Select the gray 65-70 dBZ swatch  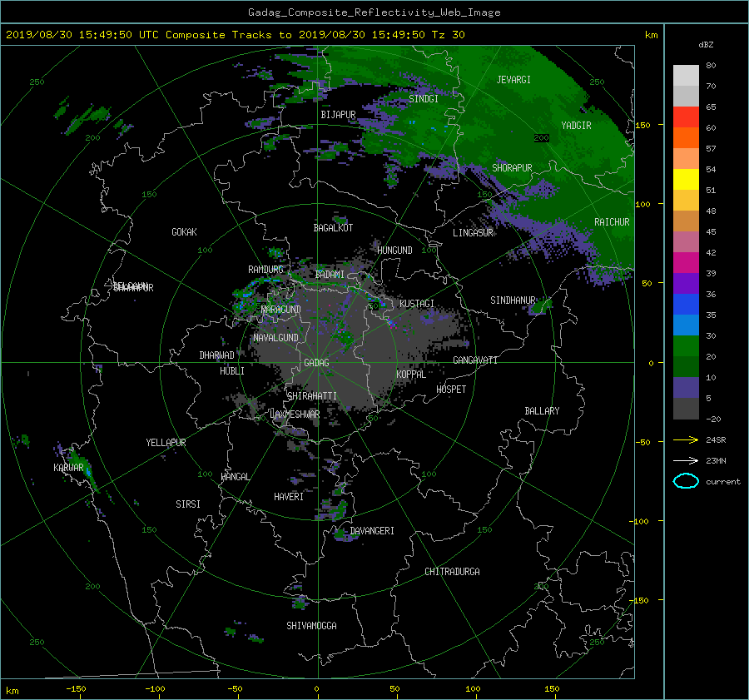(686, 96)
